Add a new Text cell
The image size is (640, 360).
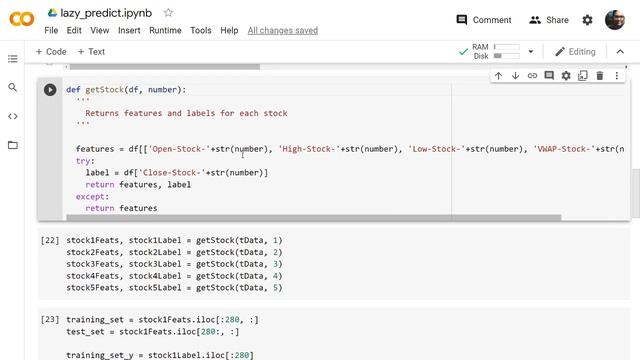coord(91,51)
